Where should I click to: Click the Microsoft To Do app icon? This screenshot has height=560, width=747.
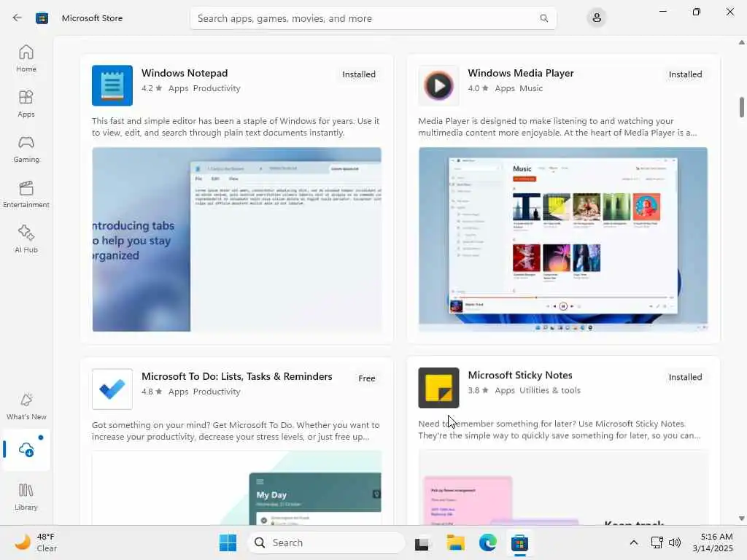pos(112,389)
